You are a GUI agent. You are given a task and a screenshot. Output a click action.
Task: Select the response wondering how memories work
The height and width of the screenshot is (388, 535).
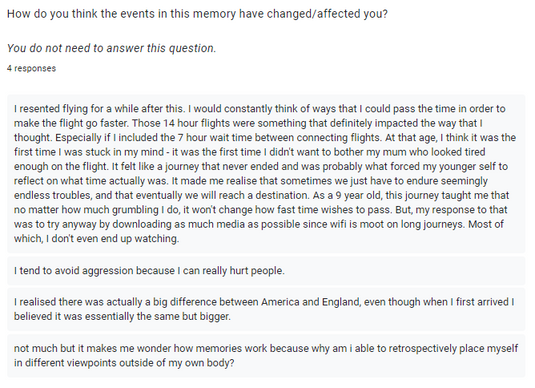click(266, 356)
